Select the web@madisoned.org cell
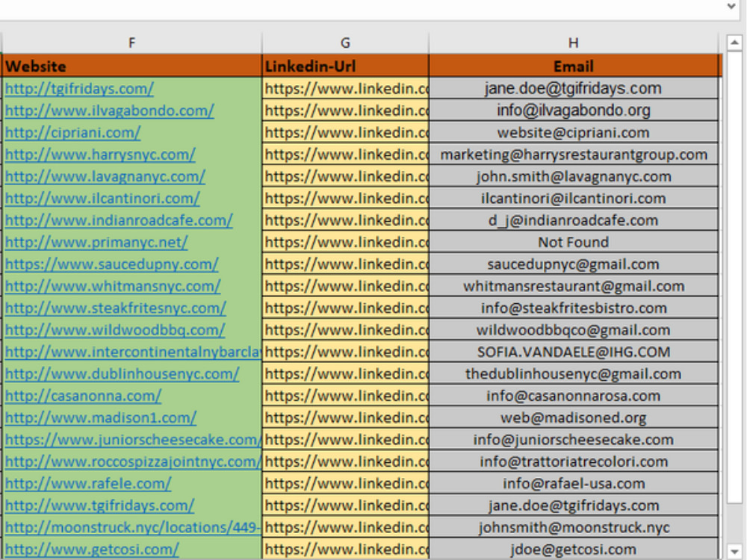 pyautogui.click(x=574, y=417)
